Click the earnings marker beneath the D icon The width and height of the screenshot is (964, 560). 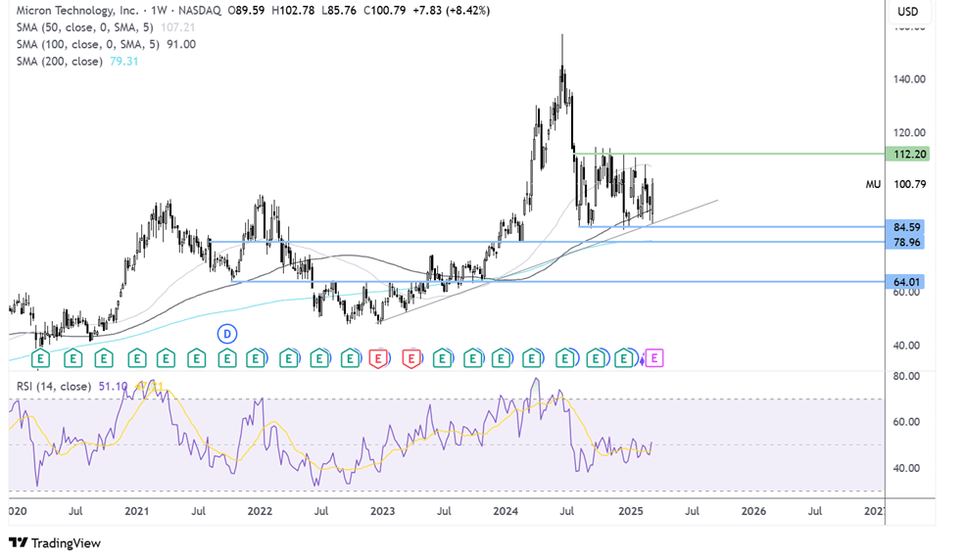click(227, 358)
